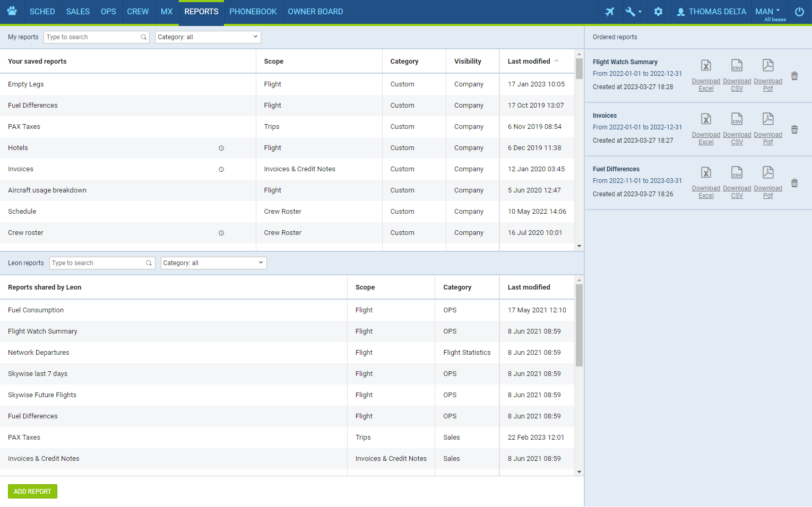The height and width of the screenshot is (507, 812).
Task: Click the Flight Watch Summary PDF download icon
Action: tap(768, 65)
